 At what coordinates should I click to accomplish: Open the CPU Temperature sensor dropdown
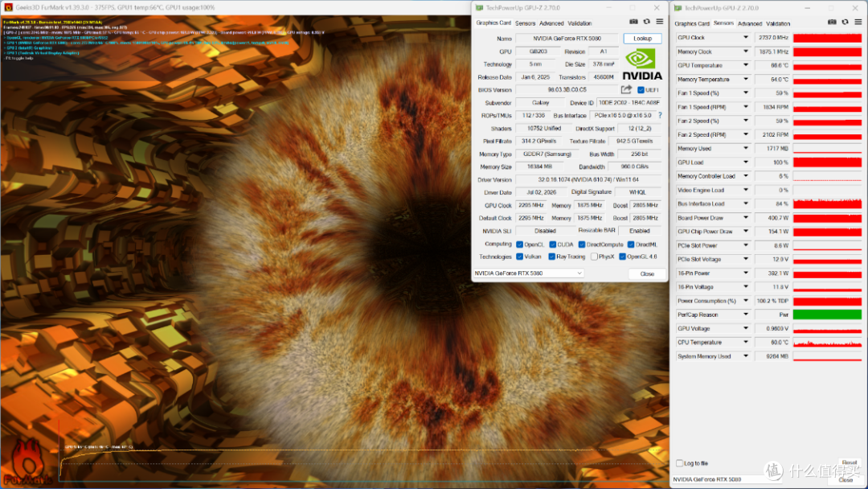(746, 343)
